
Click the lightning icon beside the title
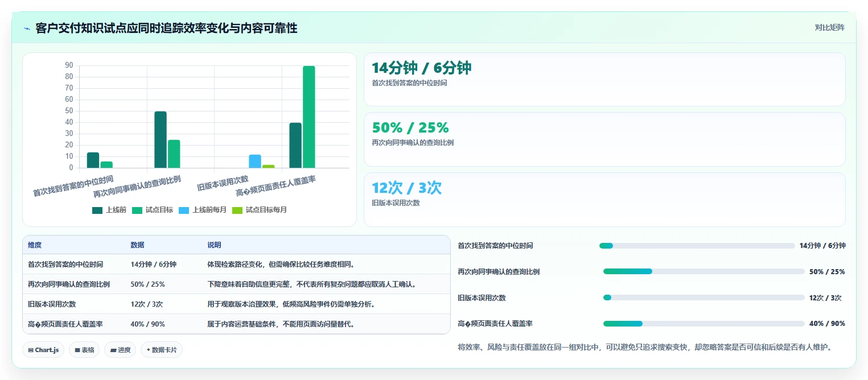[x=27, y=28]
